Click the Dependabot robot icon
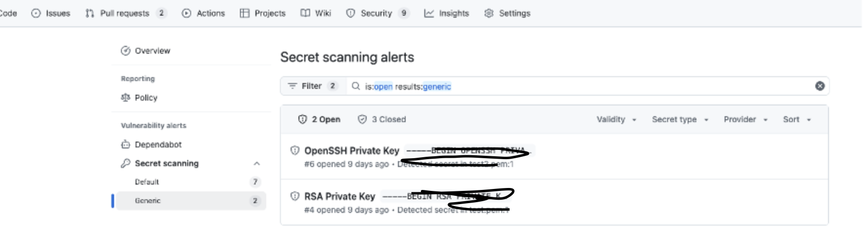868x250 pixels. (x=125, y=145)
